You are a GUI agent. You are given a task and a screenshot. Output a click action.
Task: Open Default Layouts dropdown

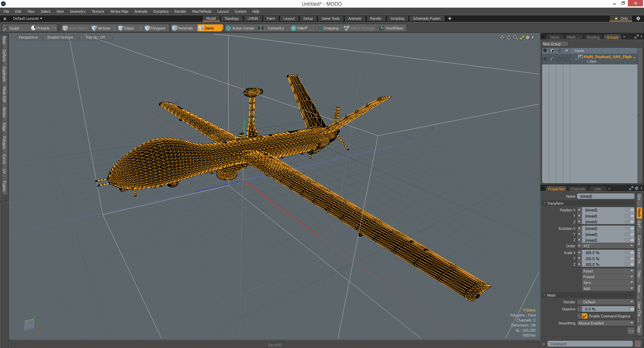[28, 18]
